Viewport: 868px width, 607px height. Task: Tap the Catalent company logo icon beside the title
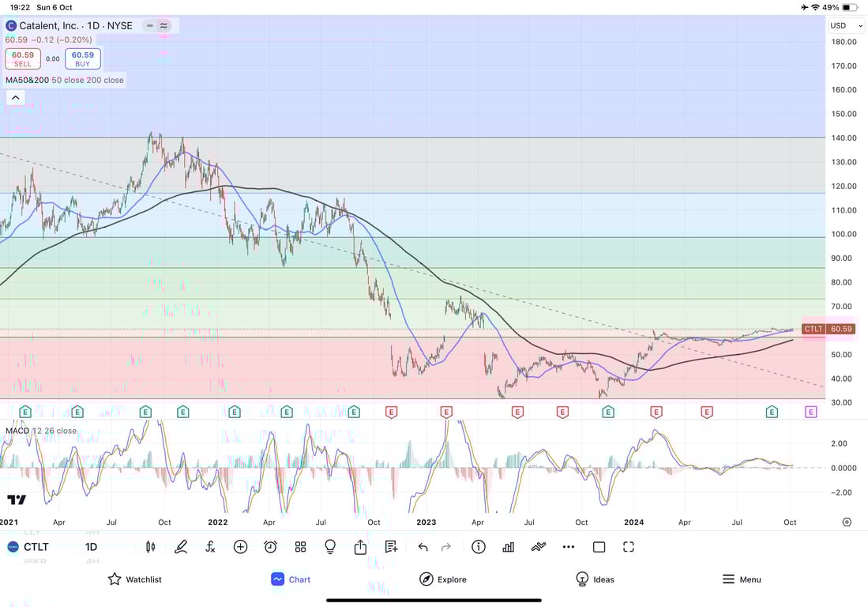coord(10,25)
